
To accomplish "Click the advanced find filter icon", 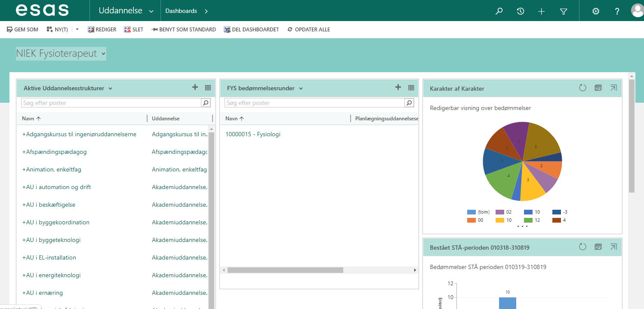I will click(564, 11).
